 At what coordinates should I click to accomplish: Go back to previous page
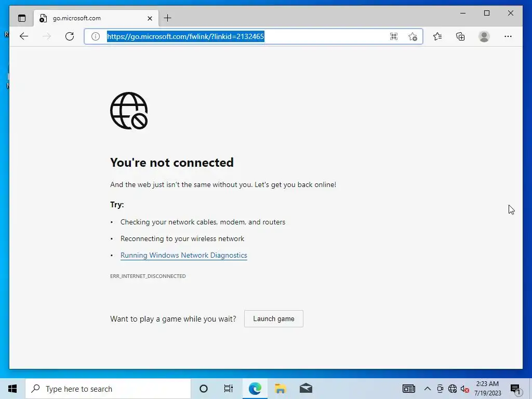[24, 36]
